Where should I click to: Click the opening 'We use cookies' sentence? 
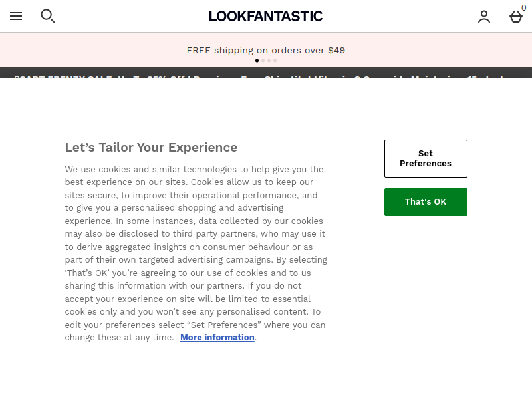tap(194, 176)
